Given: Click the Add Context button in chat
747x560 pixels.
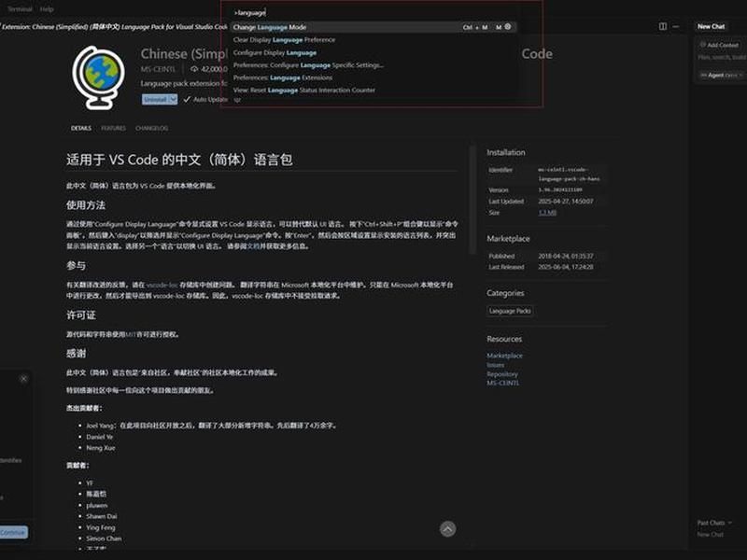Looking at the screenshot, I should click(719, 45).
